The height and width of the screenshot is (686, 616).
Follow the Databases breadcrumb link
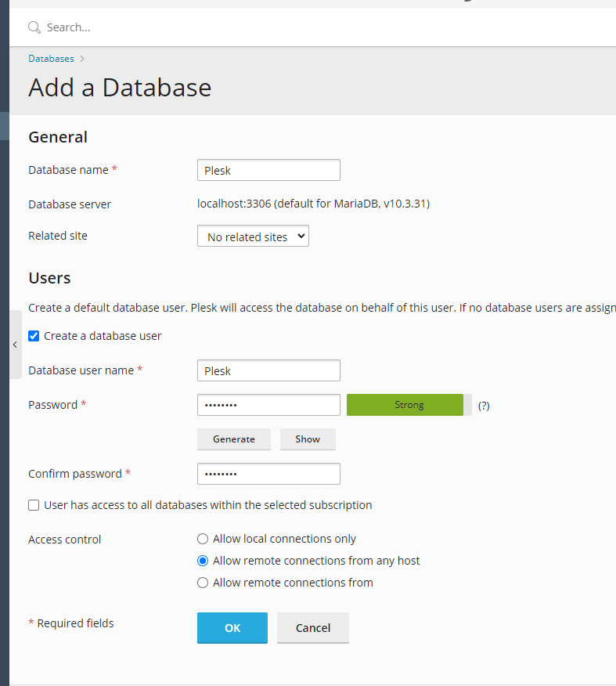pyautogui.click(x=50, y=58)
